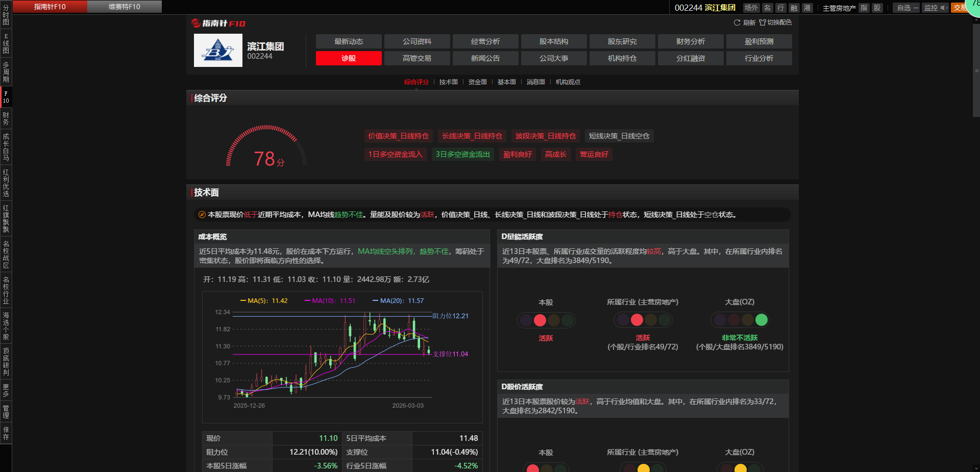980x472 pixels.
Task: Toggle the 监控 speaker monitor button
Action: tap(936, 8)
